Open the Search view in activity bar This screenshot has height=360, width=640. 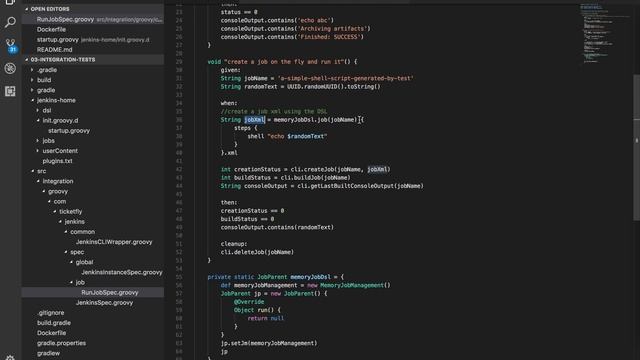(10, 22)
